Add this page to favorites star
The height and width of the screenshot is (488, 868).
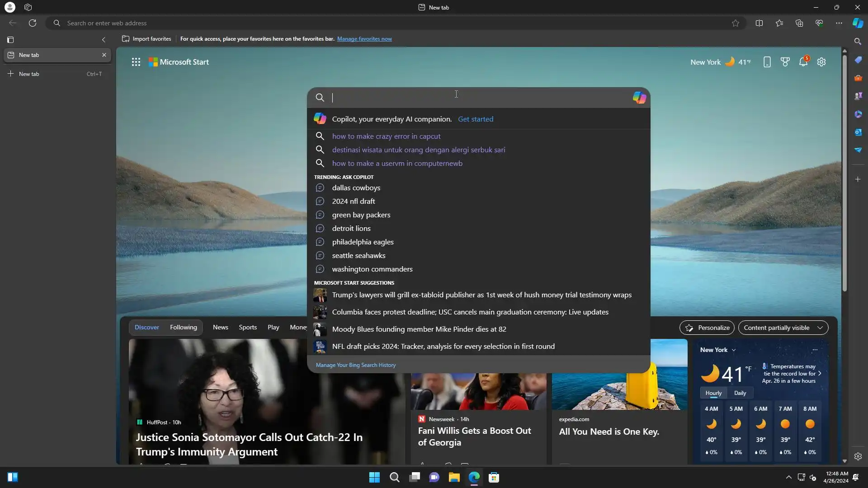point(736,23)
